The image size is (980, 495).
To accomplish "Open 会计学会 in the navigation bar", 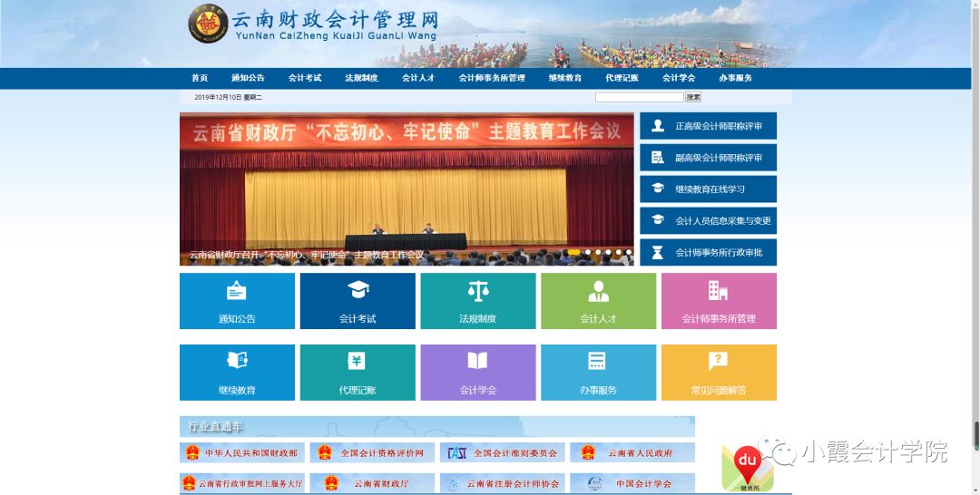I will pos(679,78).
